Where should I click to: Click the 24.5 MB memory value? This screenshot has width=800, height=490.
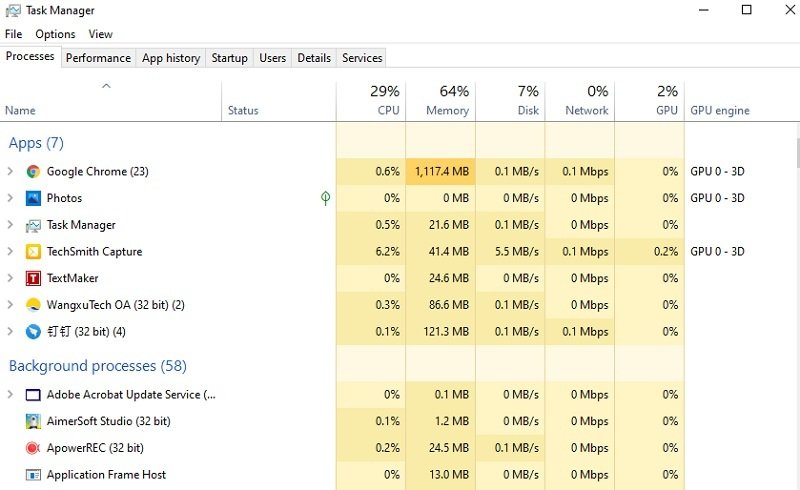click(448, 448)
